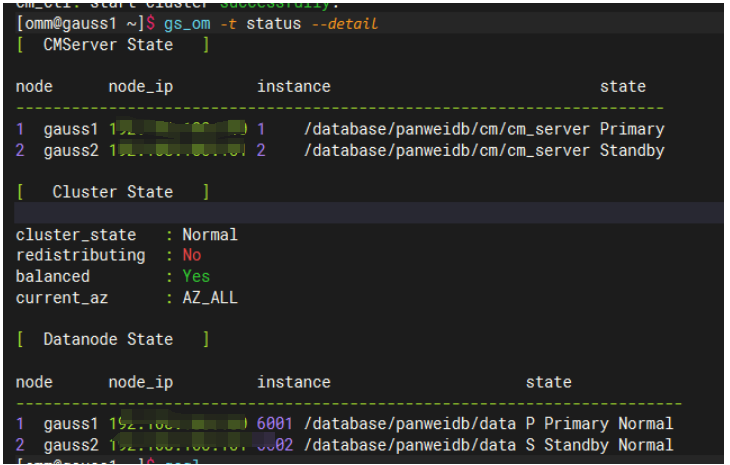
Task: Click the cluster_state label
Action: pos(76,235)
